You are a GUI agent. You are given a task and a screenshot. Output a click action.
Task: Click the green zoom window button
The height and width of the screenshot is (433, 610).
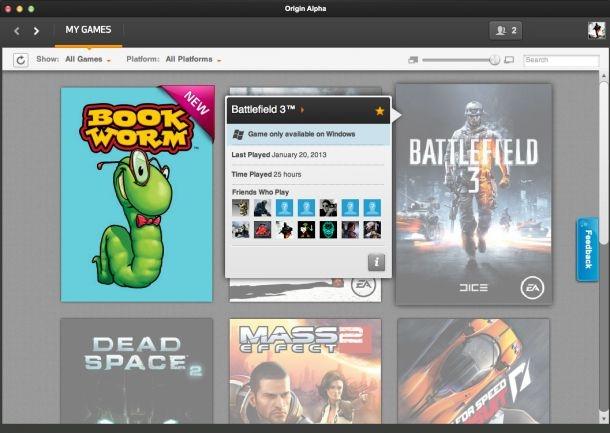[x=32, y=9]
